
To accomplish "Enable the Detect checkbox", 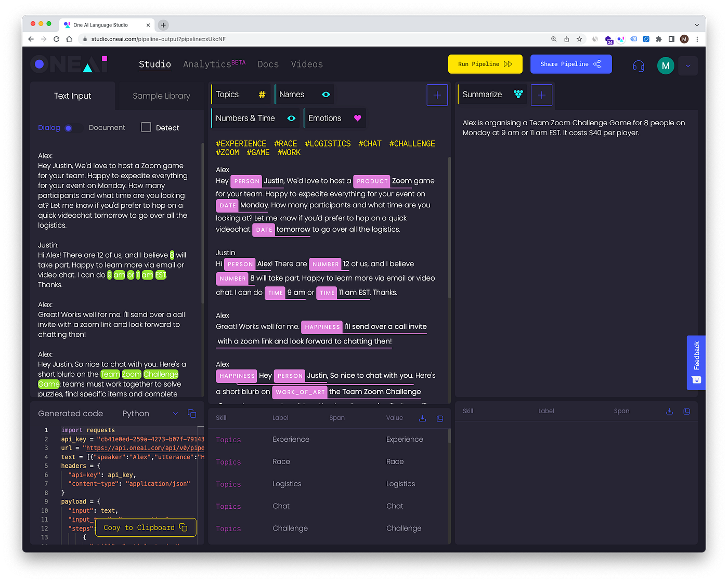I will coord(146,127).
